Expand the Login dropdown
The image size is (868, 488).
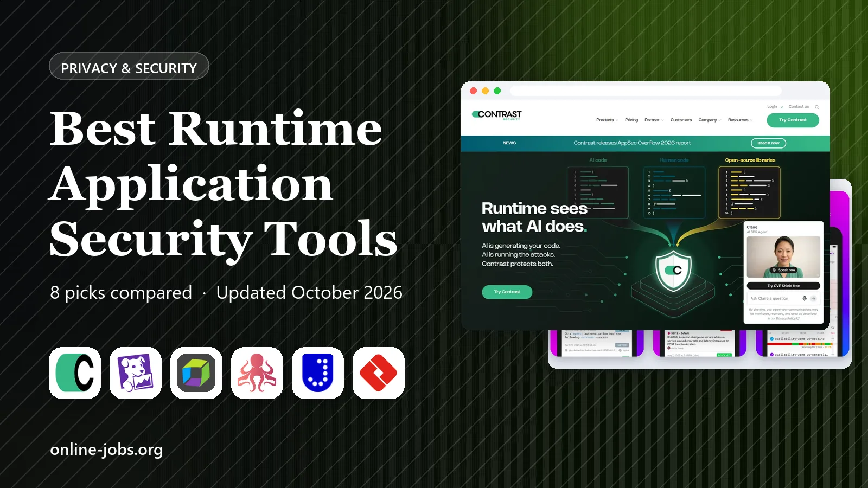[775, 107]
